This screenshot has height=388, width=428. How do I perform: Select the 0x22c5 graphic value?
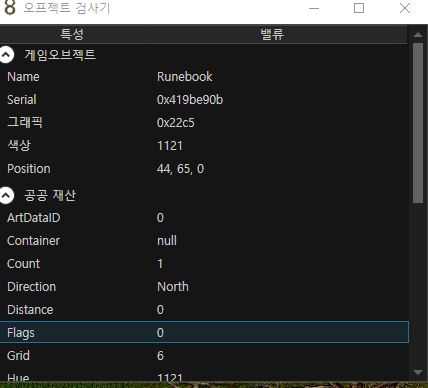pos(176,123)
